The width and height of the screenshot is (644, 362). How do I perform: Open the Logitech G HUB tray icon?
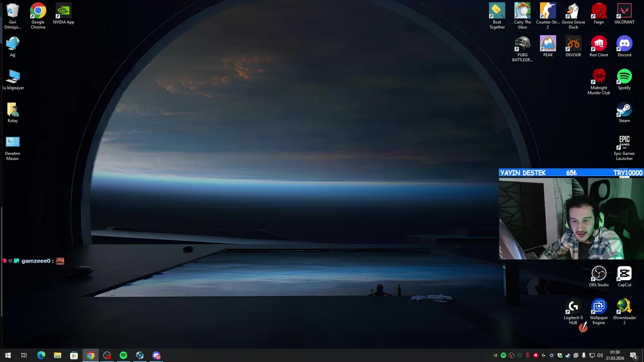pos(543,355)
